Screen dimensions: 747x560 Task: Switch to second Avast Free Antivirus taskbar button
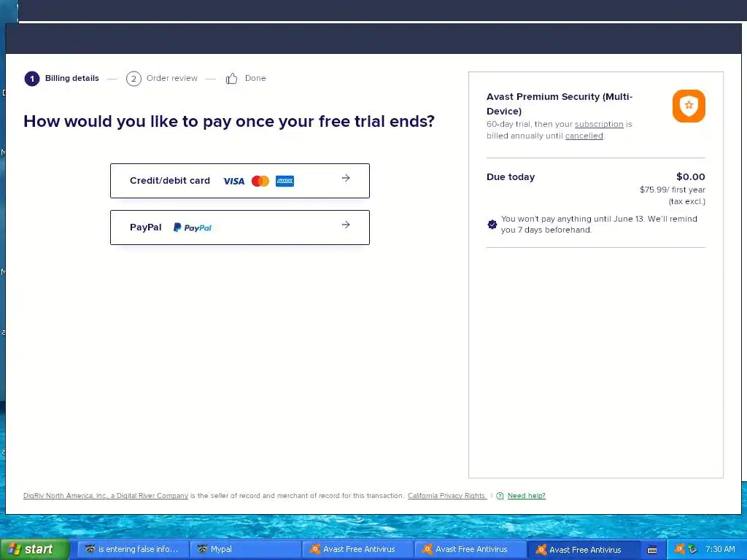[471, 549]
